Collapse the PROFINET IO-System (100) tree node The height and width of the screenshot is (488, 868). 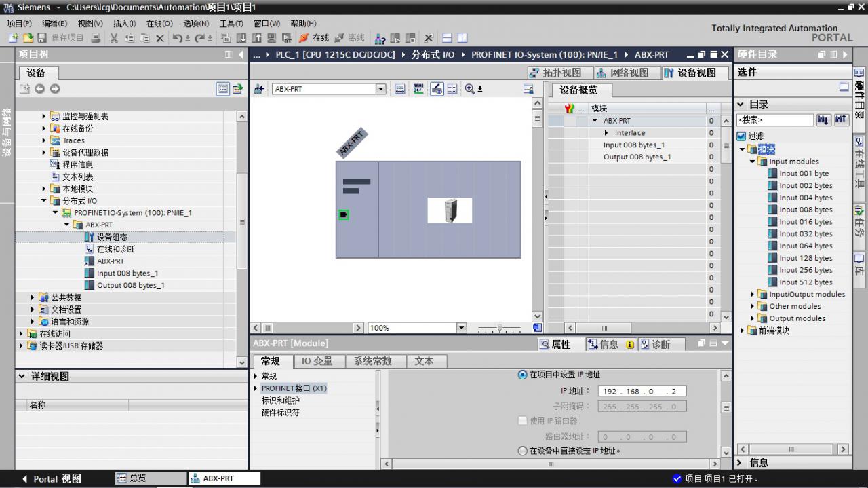pyautogui.click(x=56, y=213)
